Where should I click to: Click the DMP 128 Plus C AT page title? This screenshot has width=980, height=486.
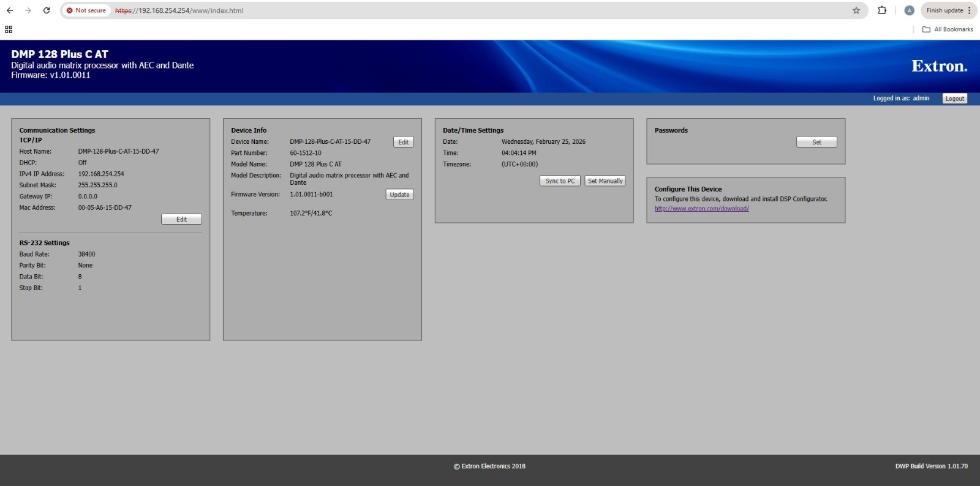point(59,54)
